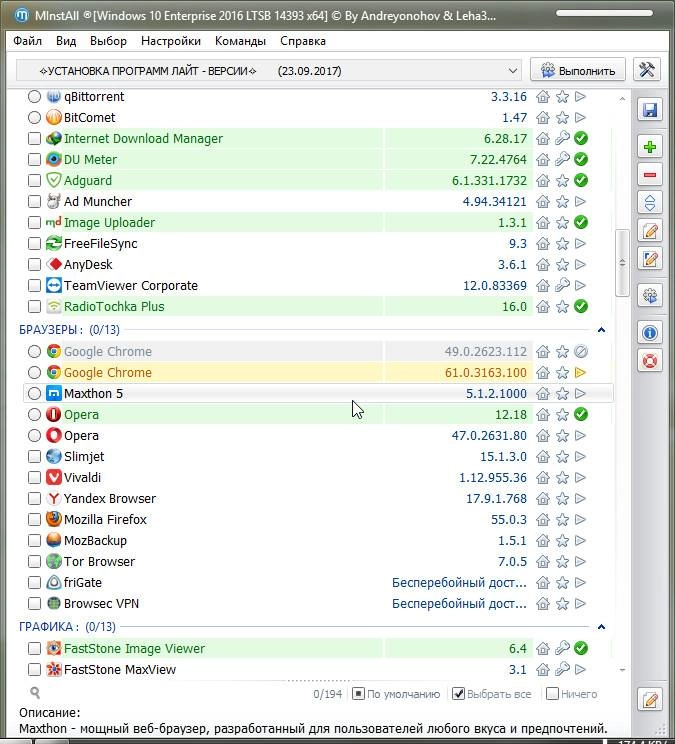
Task: Click the home icon in Tor Browser row
Action: pyautogui.click(x=543, y=562)
